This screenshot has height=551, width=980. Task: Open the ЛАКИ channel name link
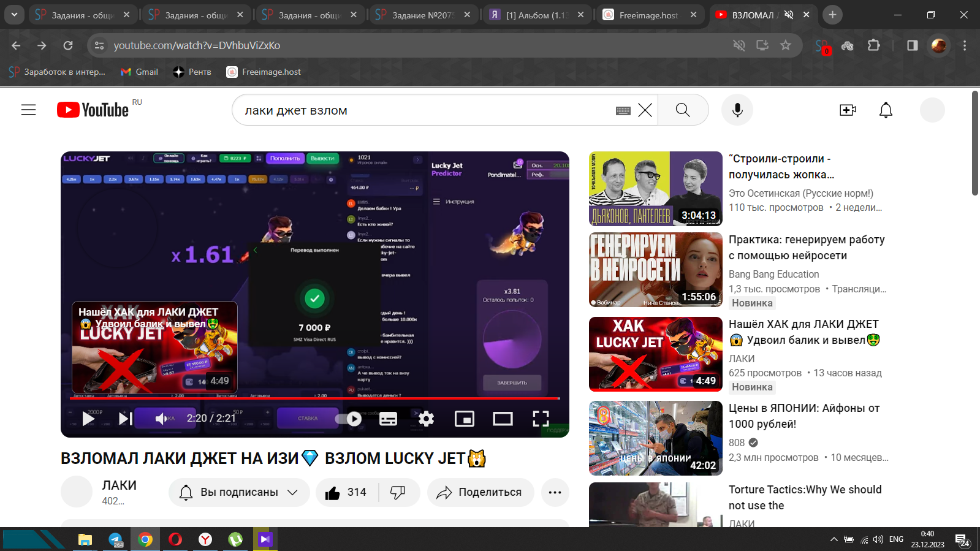(x=120, y=485)
